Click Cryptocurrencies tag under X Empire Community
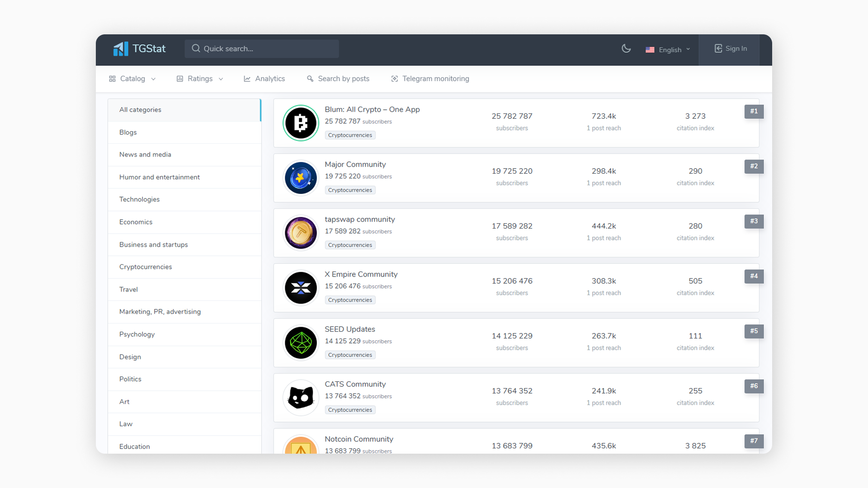868x488 pixels. (x=350, y=300)
